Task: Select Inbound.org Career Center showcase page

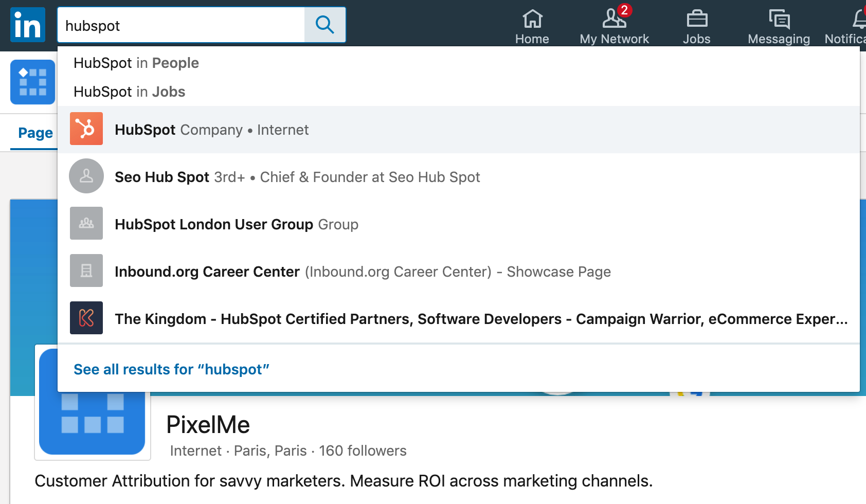Action: click(363, 272)
